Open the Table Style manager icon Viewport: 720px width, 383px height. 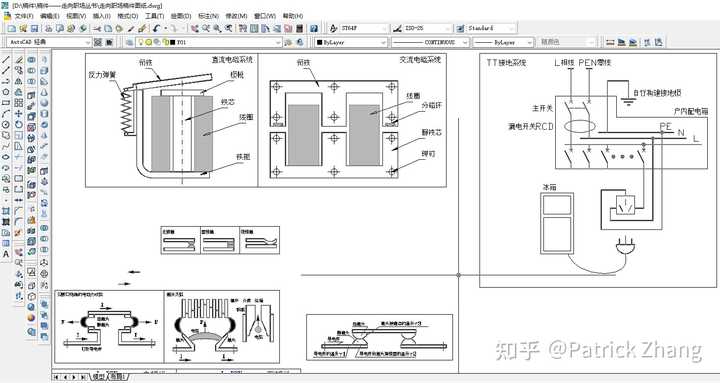click(x=461, y=28)
